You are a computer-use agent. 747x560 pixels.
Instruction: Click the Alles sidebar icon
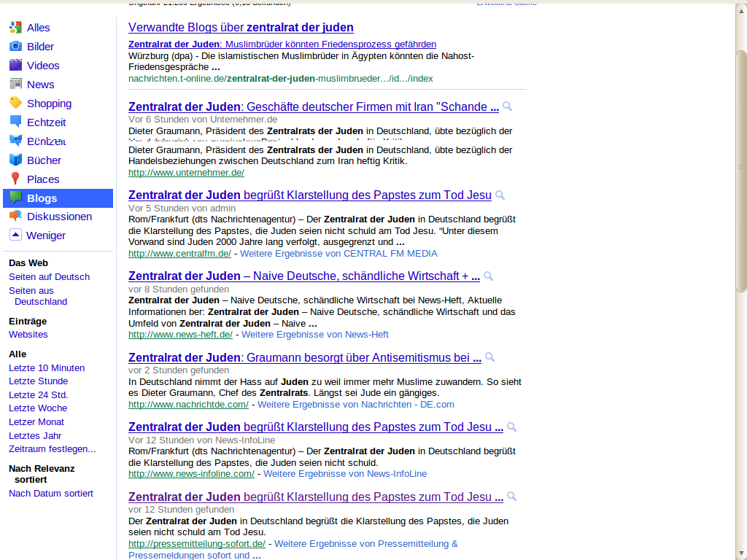(16, 27)
